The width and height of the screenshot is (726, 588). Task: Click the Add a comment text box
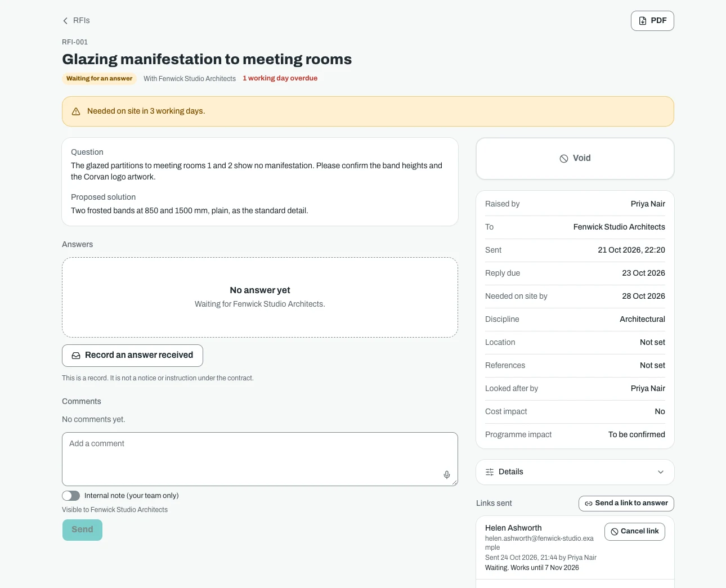[x=260, y=459]
